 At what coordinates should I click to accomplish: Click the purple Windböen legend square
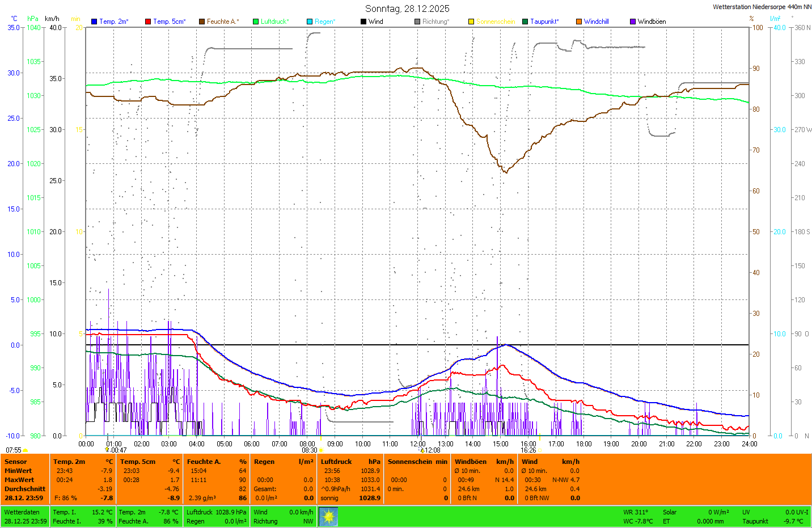tap(633, 22)
